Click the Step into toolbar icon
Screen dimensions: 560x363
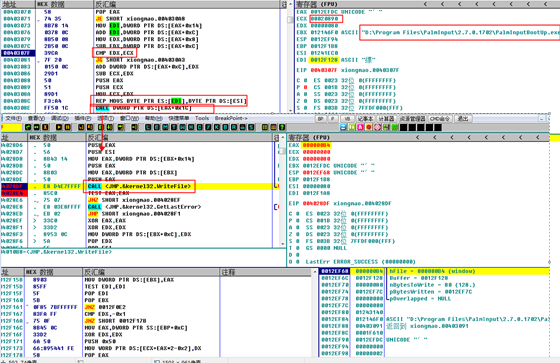[x=81, y=127]
